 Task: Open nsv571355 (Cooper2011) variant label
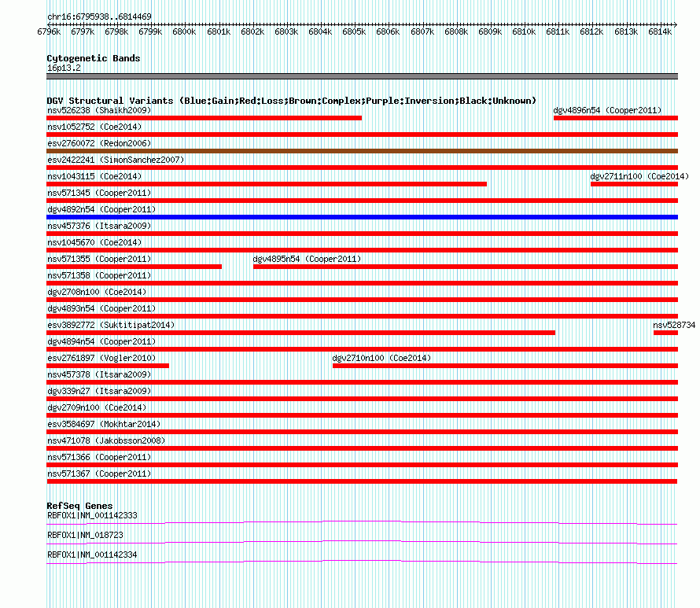(x=99, y=259)
